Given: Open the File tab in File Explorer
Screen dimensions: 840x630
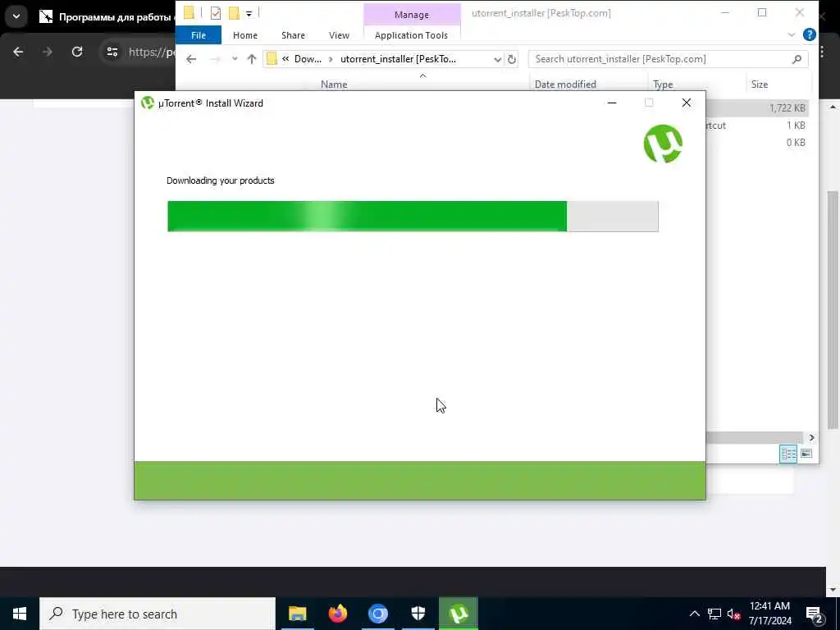Looking at the screenshot, I should 199,35.
